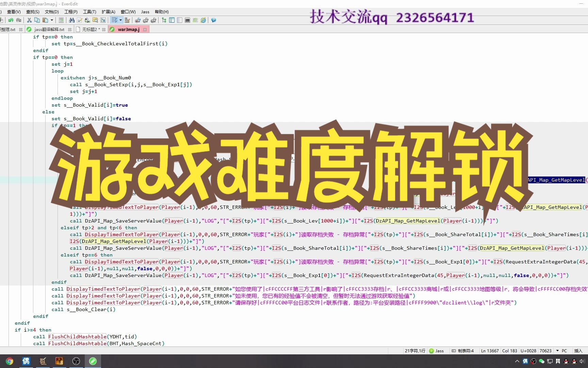Toggle the split window panel icon
This screenshot has width=588, height=368.
pyautogui.click(x=180, y=20)
